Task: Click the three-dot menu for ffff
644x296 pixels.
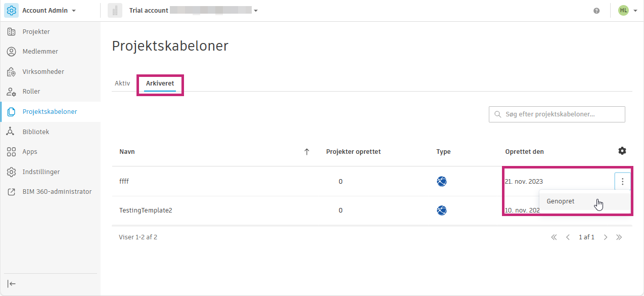Action: (x=622, y=181)
